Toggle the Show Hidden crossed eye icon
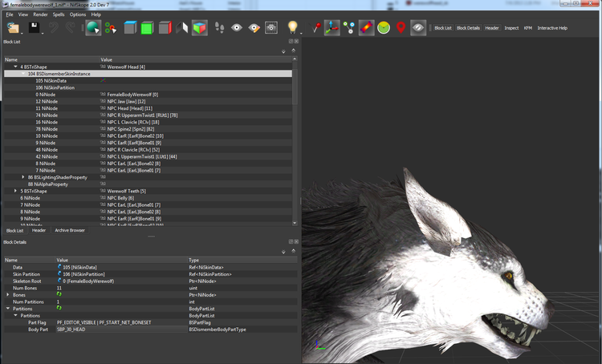602x364 pixels. click(x=418, y=27)
